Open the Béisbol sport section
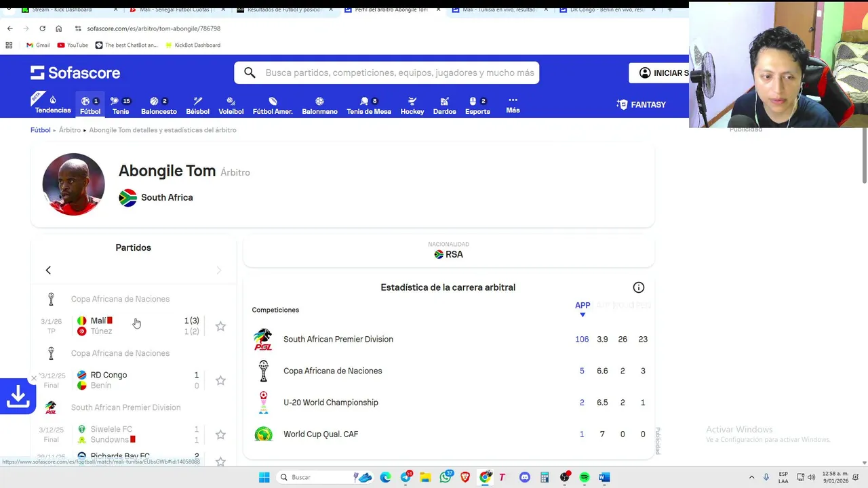868x488 pixels. pos(197,105)
